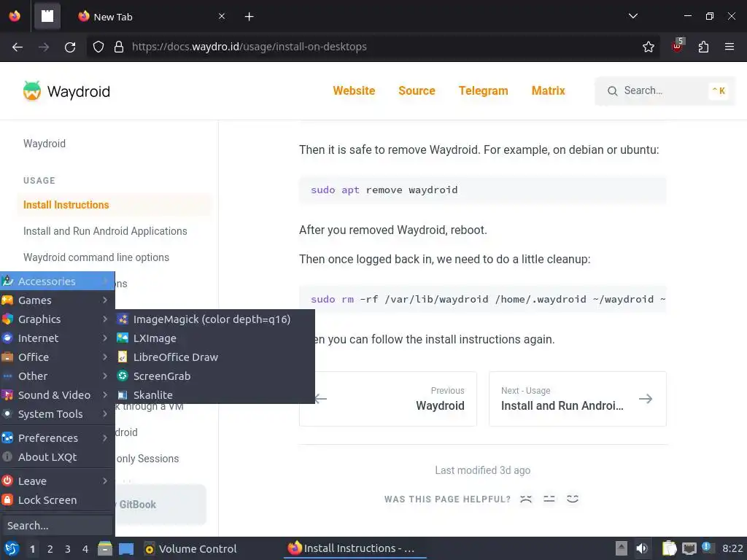Open the Matrix header link

tap(549, 90)
